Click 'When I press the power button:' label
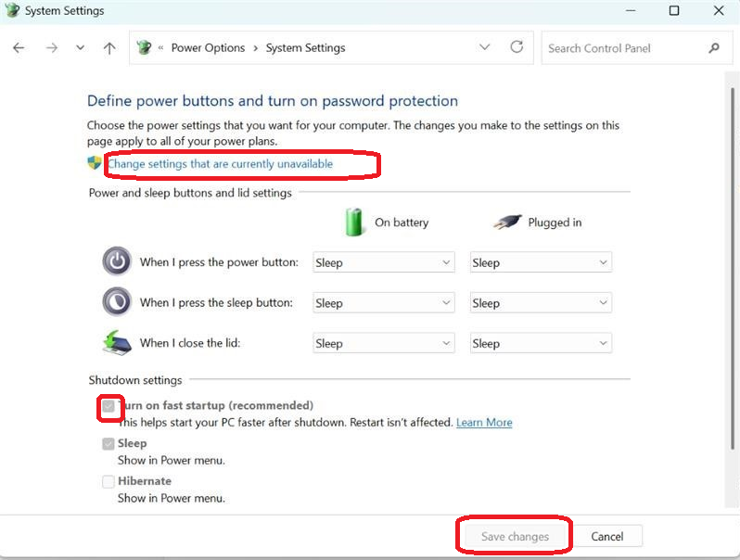 pyautogui.click(x=219, y=261)
